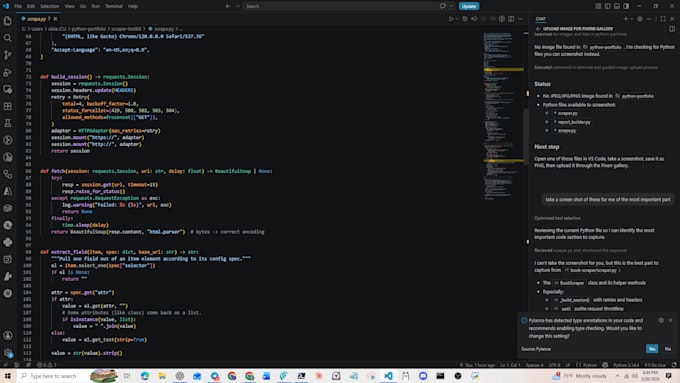Click Spaces: 4 indentation in status bar
This screenshot has width=680, height=383.
pos(534,365)
